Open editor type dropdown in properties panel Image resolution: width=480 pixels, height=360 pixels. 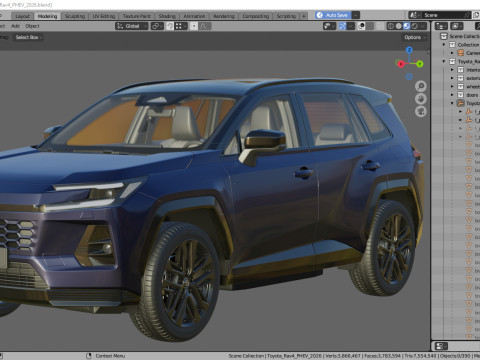coord(442,346)
